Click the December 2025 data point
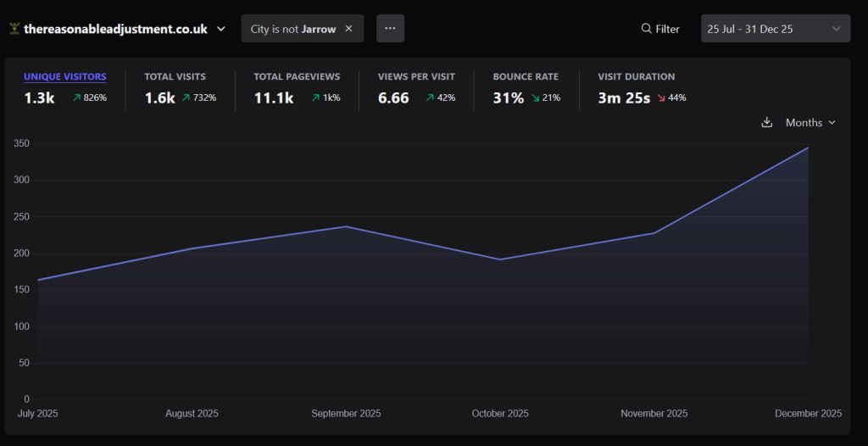This screenshot has height=446, width=868. [x=808, y=148]
